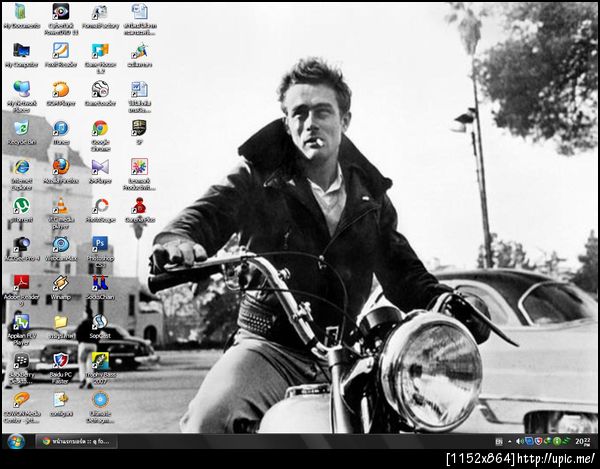Image resolution: width=600 pixels, height=469 pixels.
Task: Launch iTunes from the desktop
Action: click(x=60, y=128)
